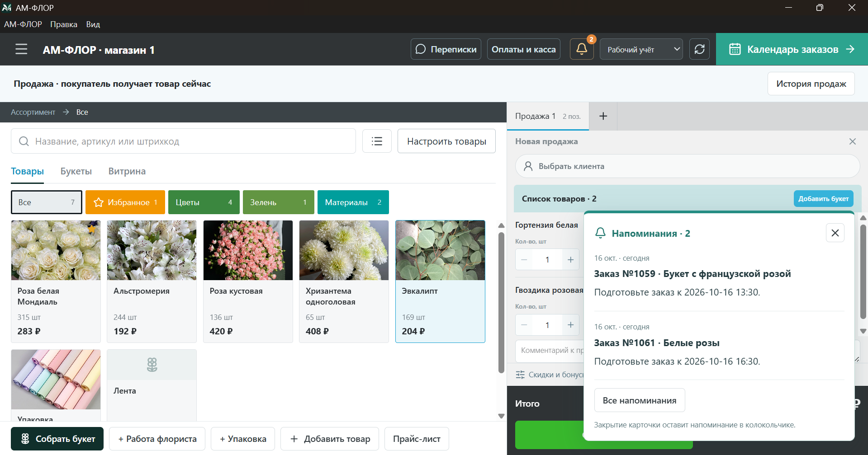The image size is (868, 455).
Task: Close the Новая продажа panel
Action: [x=853, y=141]
